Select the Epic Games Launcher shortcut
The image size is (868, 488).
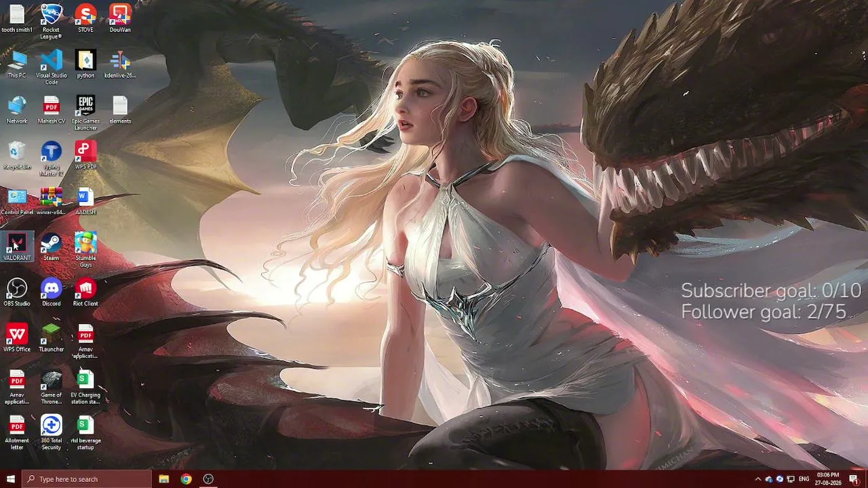tap(85, 113)
